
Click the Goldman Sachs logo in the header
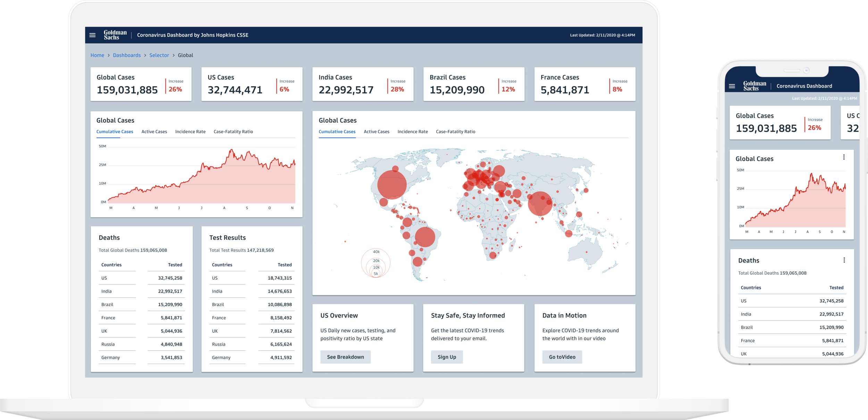[115, 35]
